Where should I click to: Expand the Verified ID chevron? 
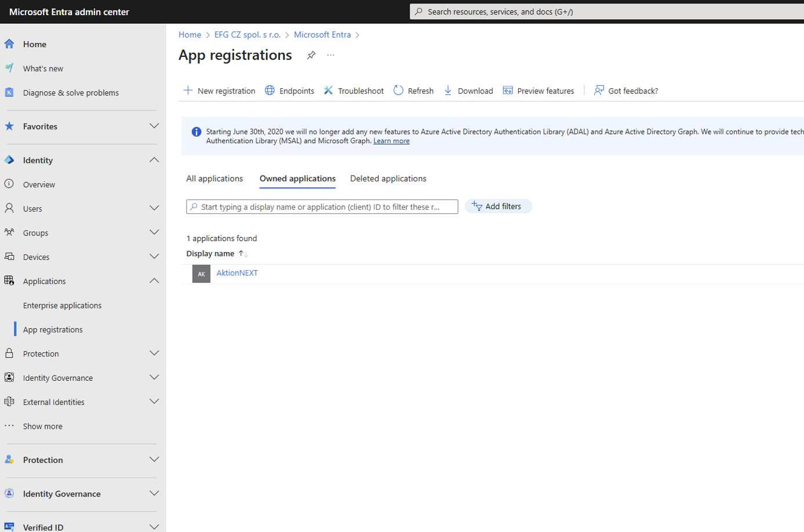point(154,527)
